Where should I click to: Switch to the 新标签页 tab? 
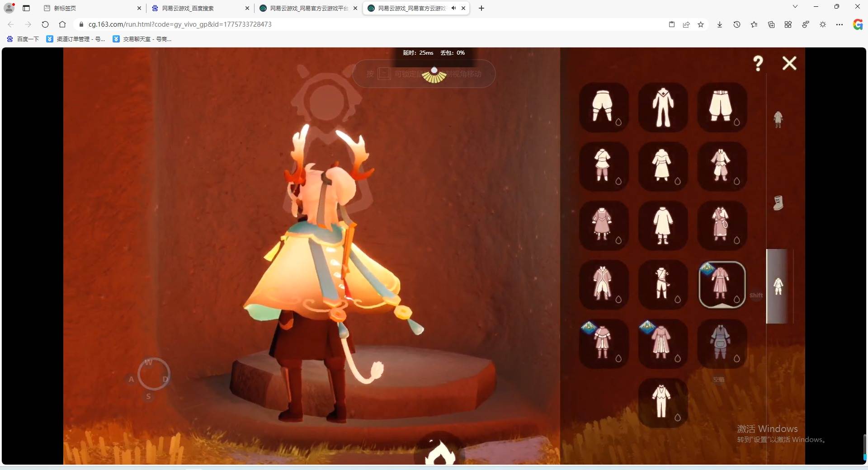tap(90, 8)
